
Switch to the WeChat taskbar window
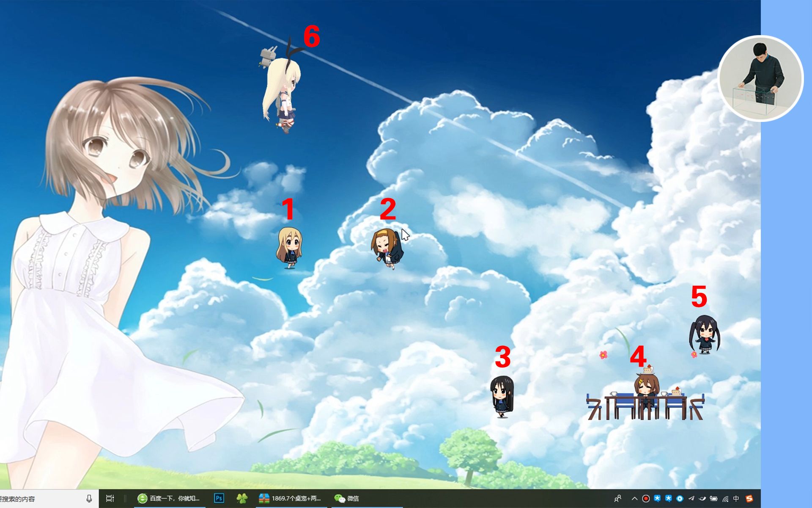pyautogui.click(x=347, y=498)
